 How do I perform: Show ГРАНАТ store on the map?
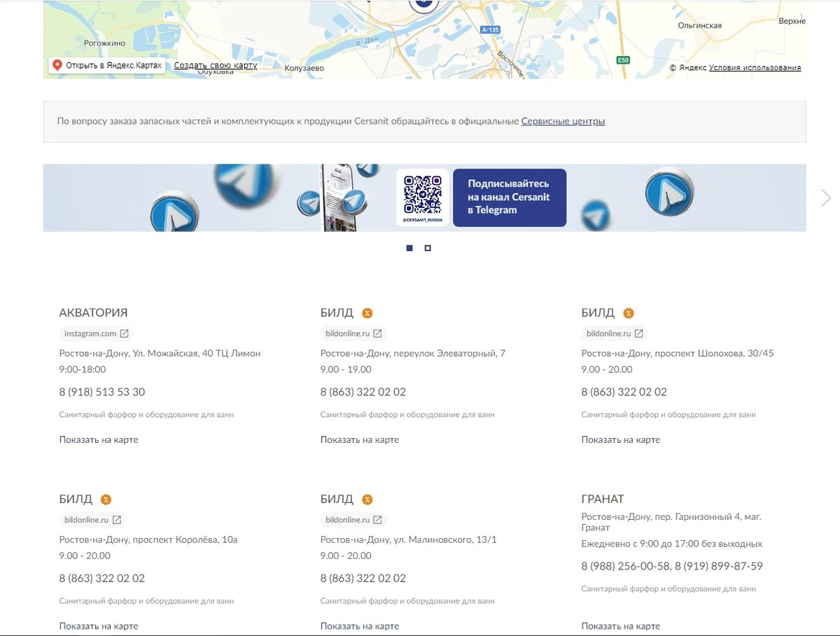tap(621, 626)
